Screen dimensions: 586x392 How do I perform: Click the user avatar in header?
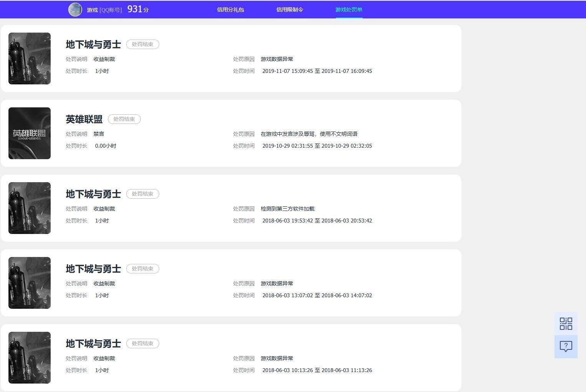pyautogui.click(x=75, y=10)
